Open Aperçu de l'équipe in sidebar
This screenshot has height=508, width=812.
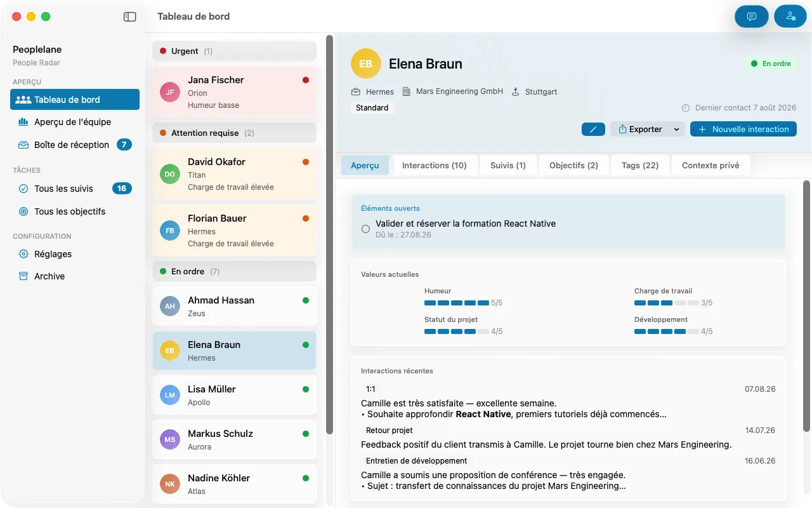[75, 122]
